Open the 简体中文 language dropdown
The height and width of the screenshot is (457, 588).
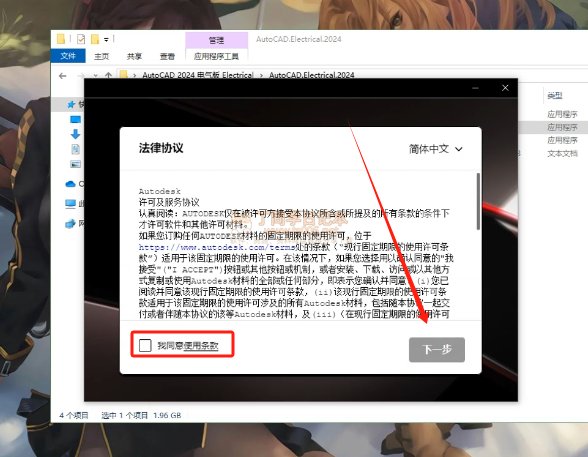[435, 149]
